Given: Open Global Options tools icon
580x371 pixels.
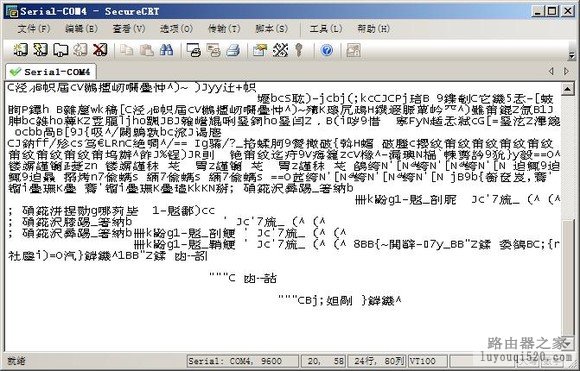Looking at the screenshot, I should (x=280, y=50).
